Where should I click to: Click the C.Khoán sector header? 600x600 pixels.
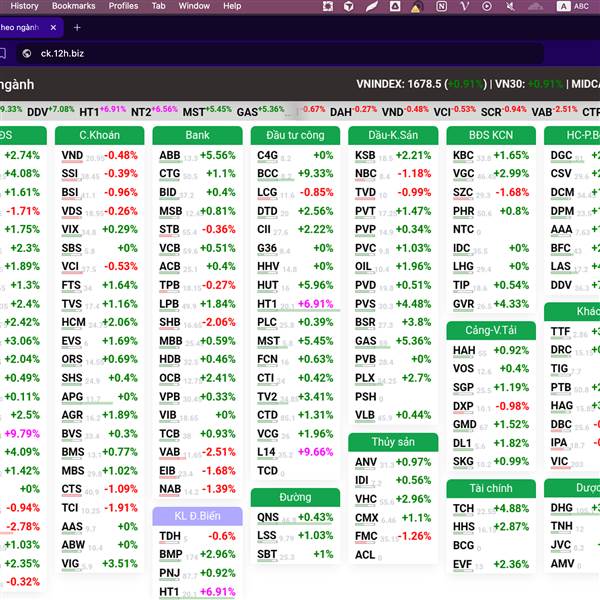[99, 135]
